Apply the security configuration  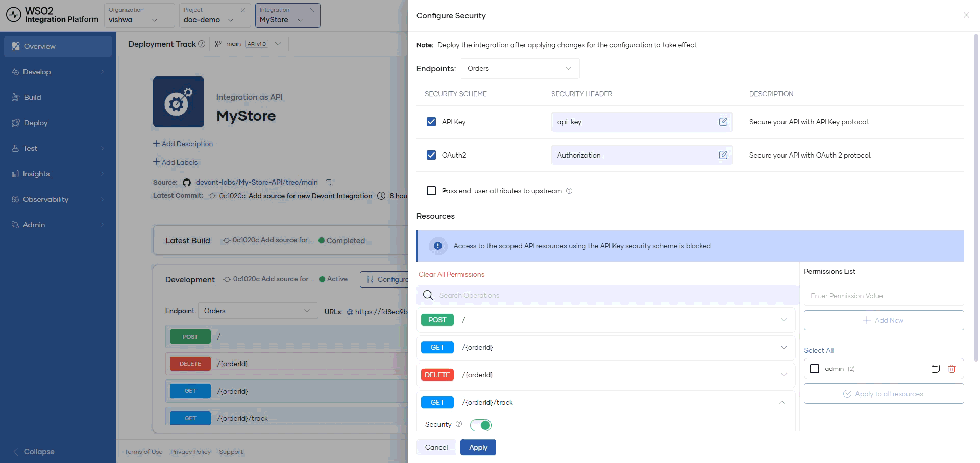(478, 447)
